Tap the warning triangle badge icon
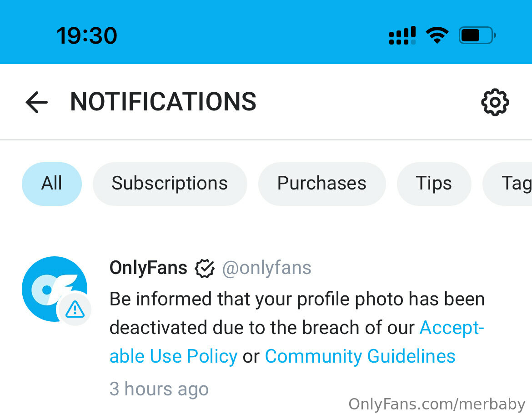 pos(75,309)
